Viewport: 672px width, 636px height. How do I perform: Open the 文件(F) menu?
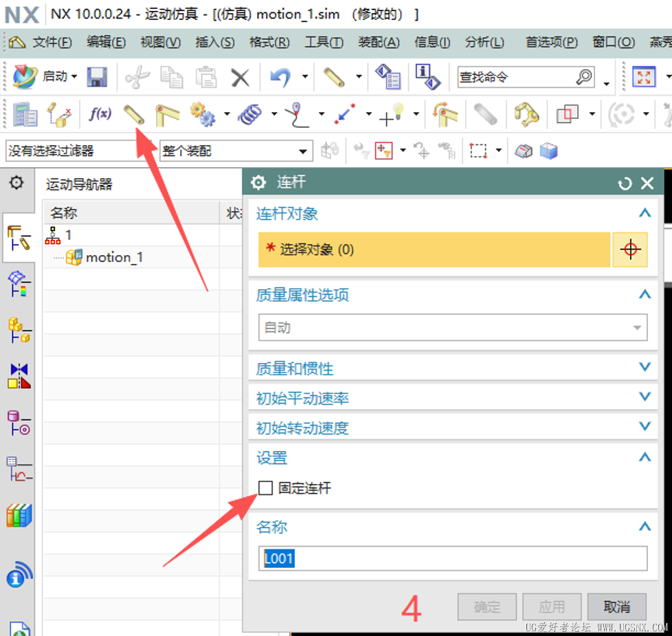point(52,42)
